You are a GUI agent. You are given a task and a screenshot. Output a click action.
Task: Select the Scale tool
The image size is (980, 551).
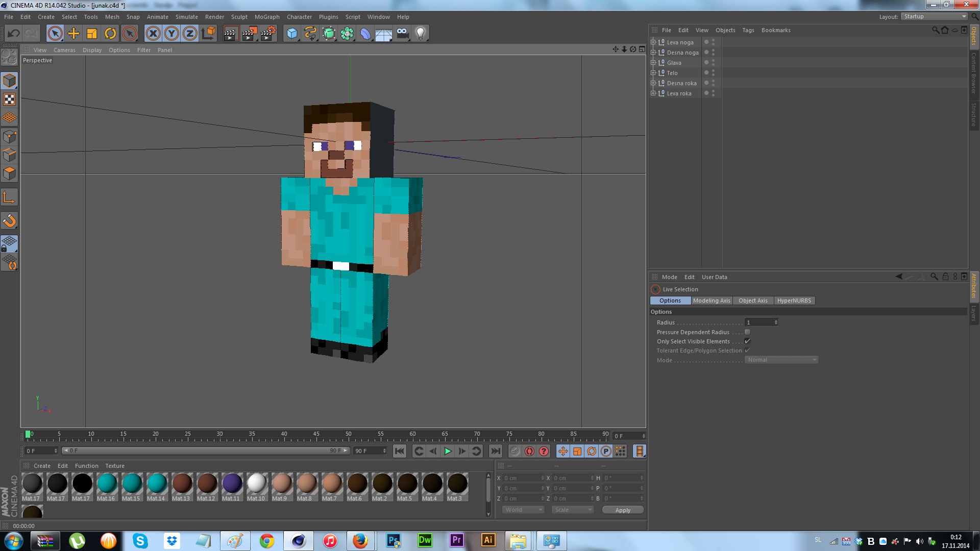point(92,34)
